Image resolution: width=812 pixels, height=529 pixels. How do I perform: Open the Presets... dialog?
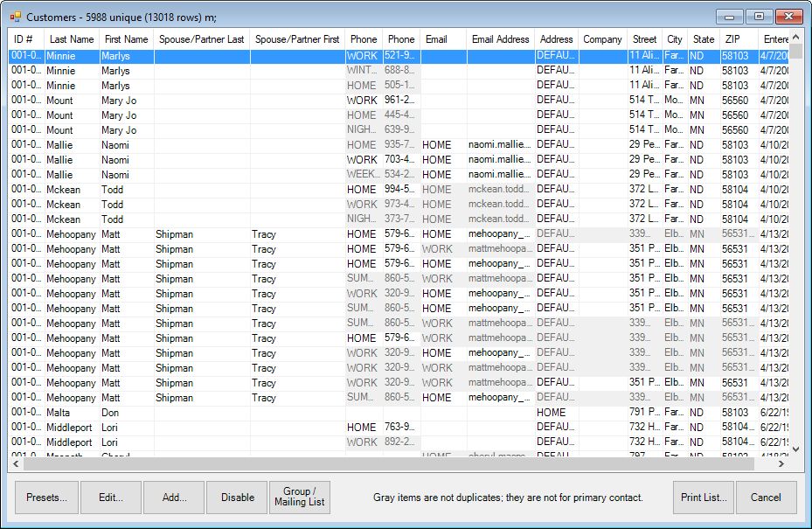pyautogui.click(x=46, y=498)
